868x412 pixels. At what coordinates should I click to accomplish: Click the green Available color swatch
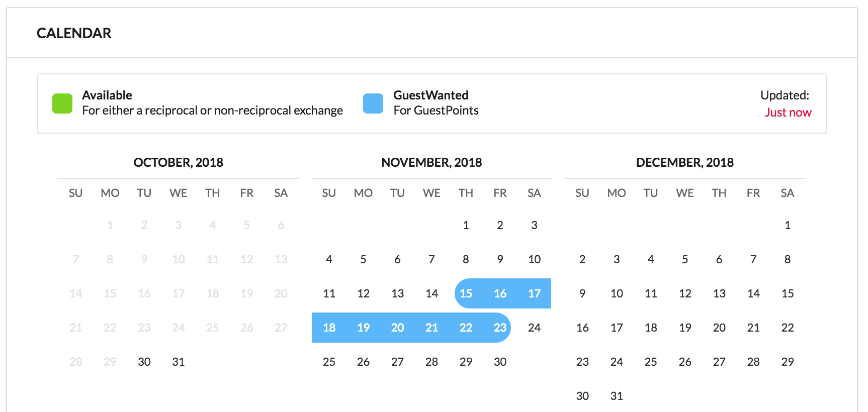point(62,104)
